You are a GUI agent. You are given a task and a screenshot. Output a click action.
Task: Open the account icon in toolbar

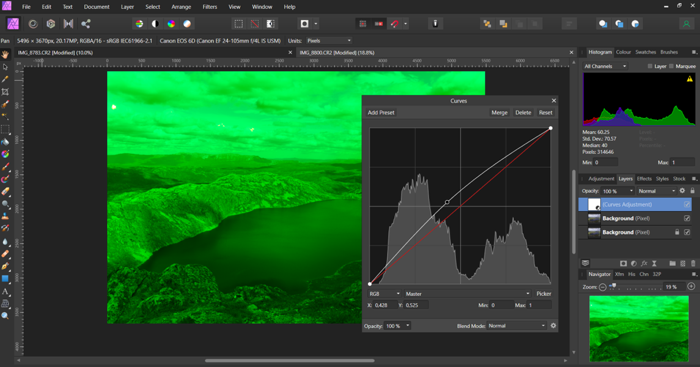tap(686, 24)
